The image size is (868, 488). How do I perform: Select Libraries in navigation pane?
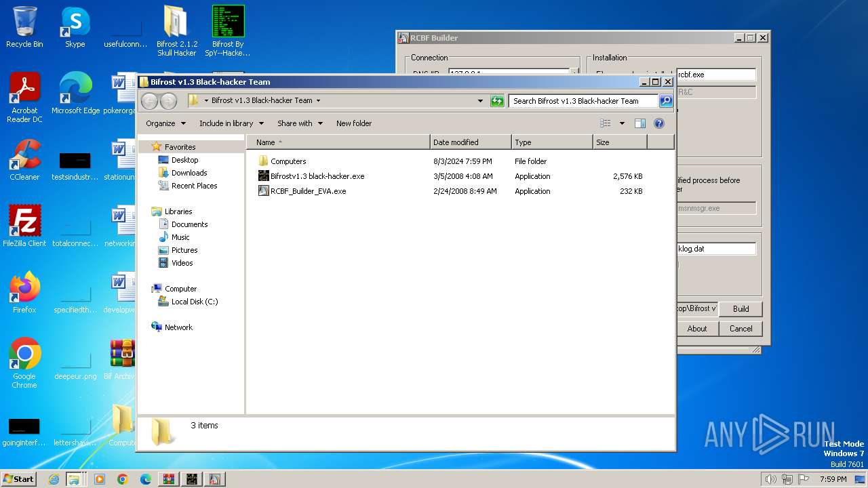pyautogui.click(x=178, y=211)
